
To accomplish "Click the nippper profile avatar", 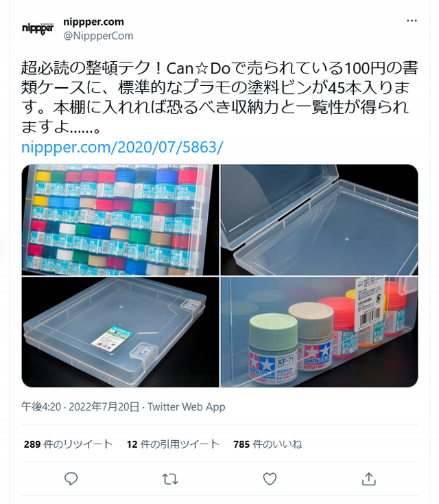I will (38, 29).
